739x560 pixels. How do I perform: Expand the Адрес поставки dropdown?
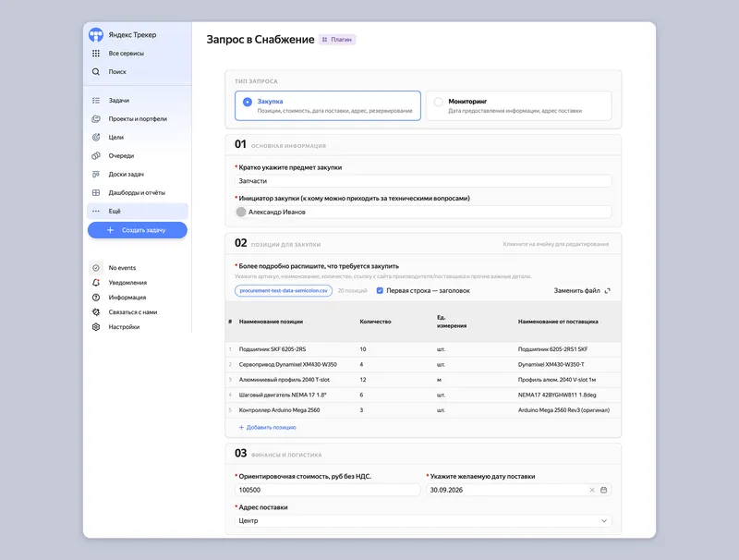423,520
